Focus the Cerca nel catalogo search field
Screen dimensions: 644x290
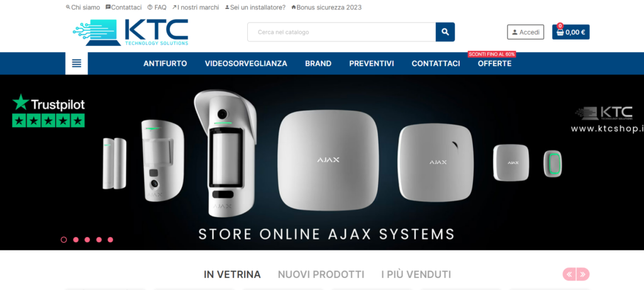341,32
